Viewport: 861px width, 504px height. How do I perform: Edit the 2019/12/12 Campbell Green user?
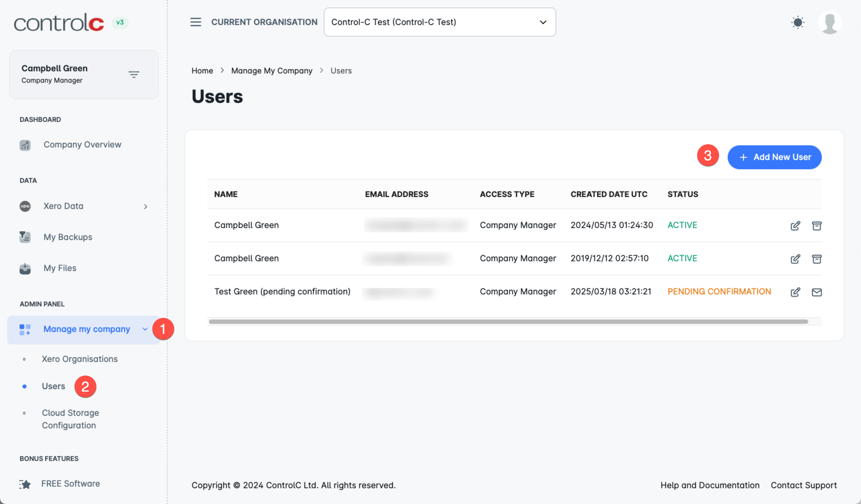[795, 259]
